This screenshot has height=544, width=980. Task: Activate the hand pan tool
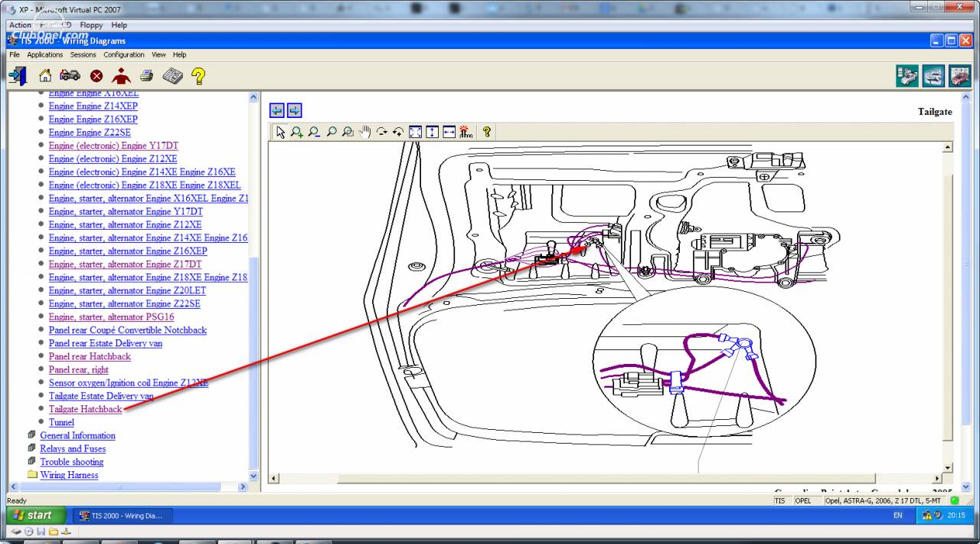[364, 132]
